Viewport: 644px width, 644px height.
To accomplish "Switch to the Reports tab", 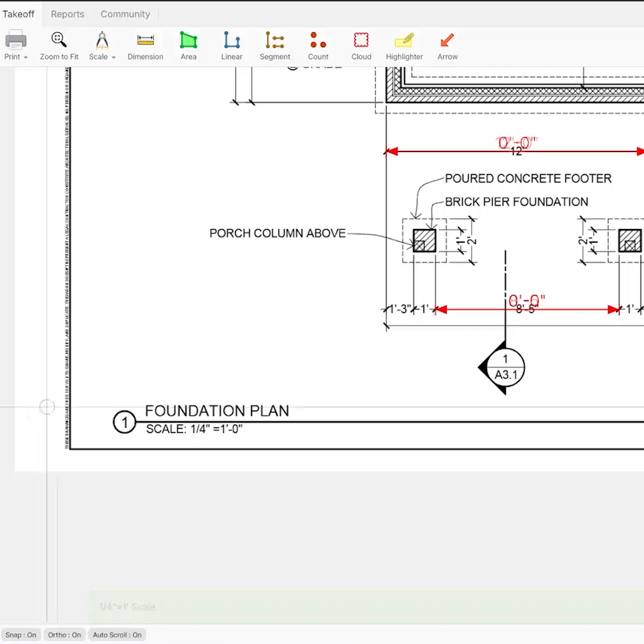I will pos(67,14).
